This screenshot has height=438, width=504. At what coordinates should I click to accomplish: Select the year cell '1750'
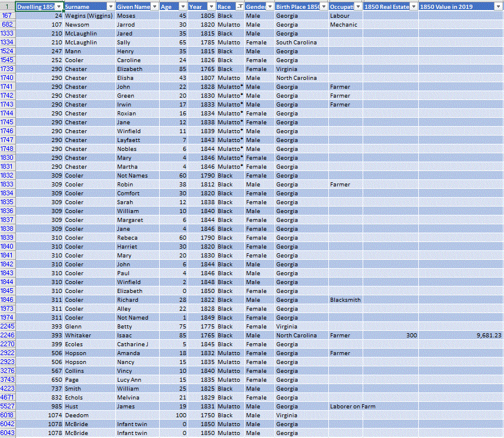click(x=202, y=415)
